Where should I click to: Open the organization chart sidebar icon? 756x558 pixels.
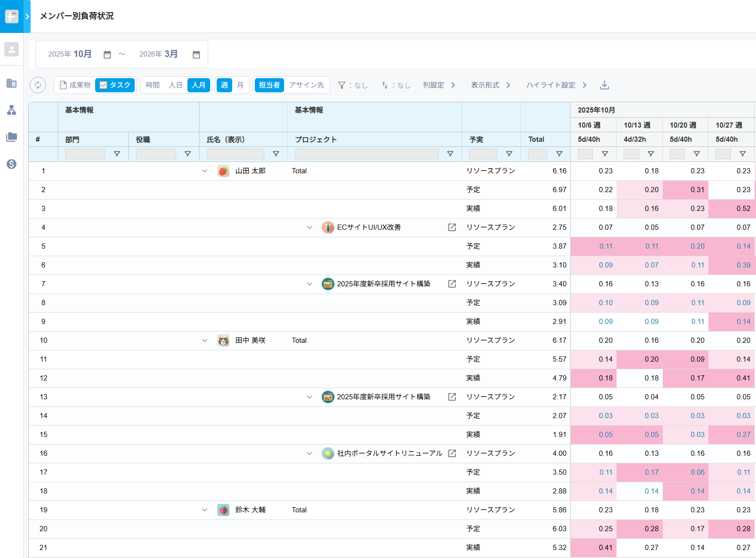pos(11,110)
